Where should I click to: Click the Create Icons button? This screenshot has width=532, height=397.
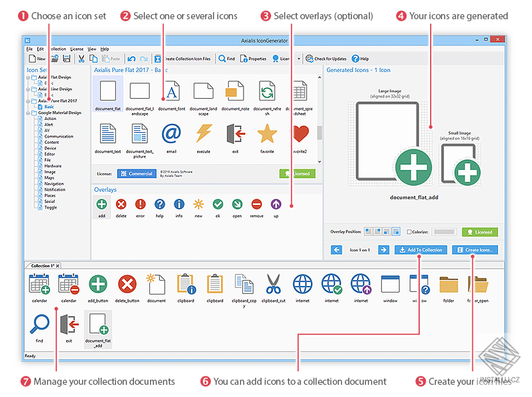(x=475, y=249)
